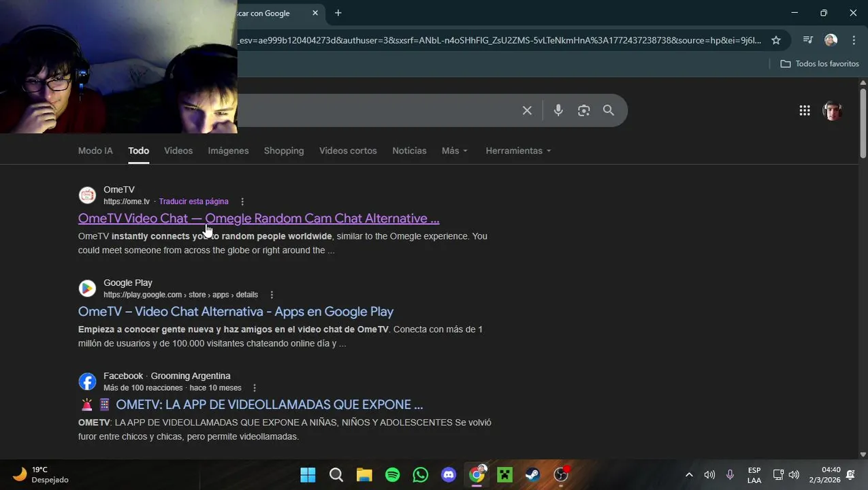Click the Chrome address bar URL

pos(499,40)
